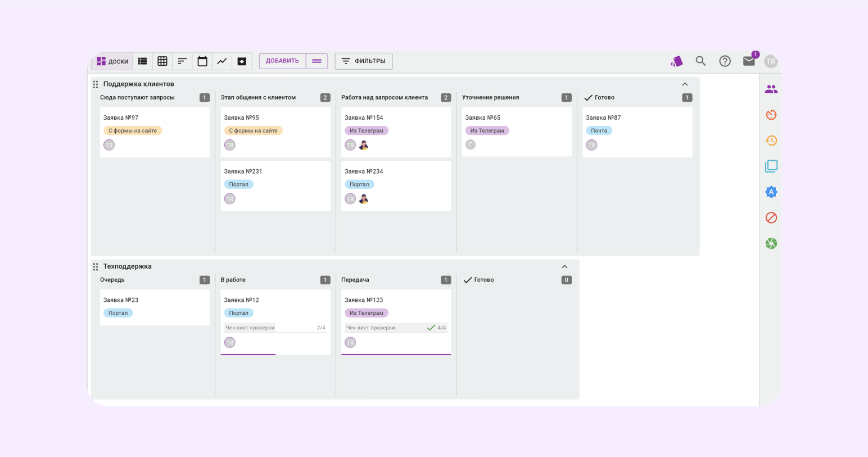Open the history clock icon in the sidebar
The height and width of the screenshot is (457, 868).
771,141
